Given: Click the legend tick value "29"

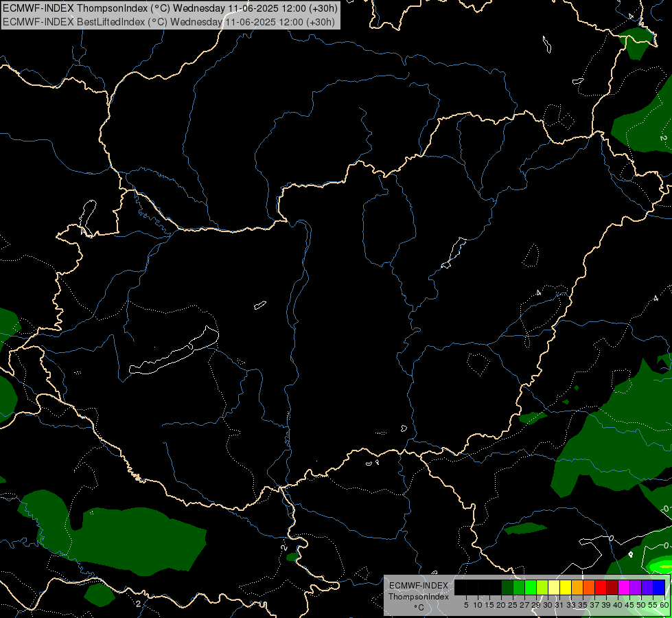Looking at the screenshot, I should pos(535,605).
